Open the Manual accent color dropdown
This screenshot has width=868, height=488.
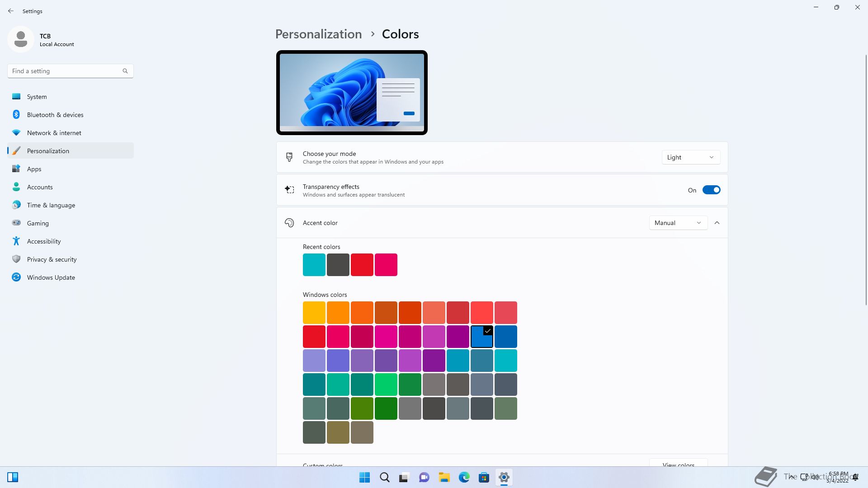[x=678, y=223]
